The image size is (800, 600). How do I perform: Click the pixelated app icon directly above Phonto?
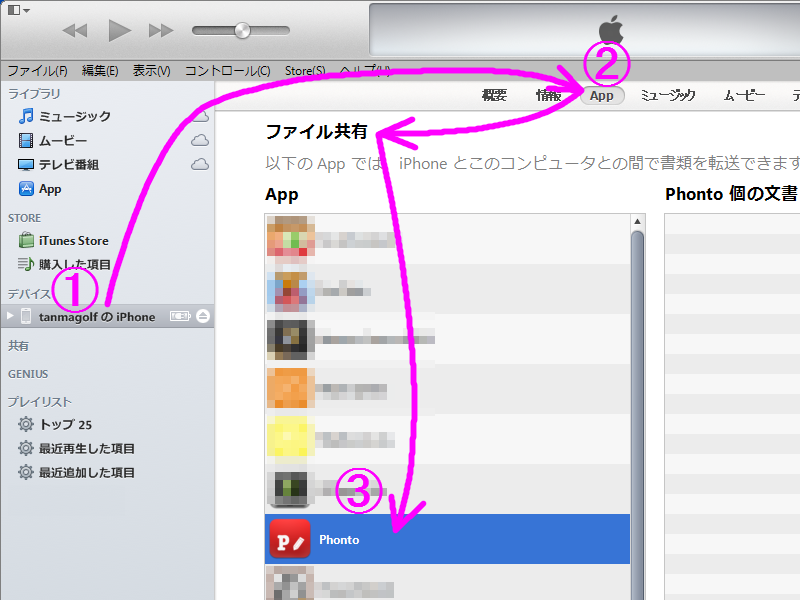coord(290,488)
